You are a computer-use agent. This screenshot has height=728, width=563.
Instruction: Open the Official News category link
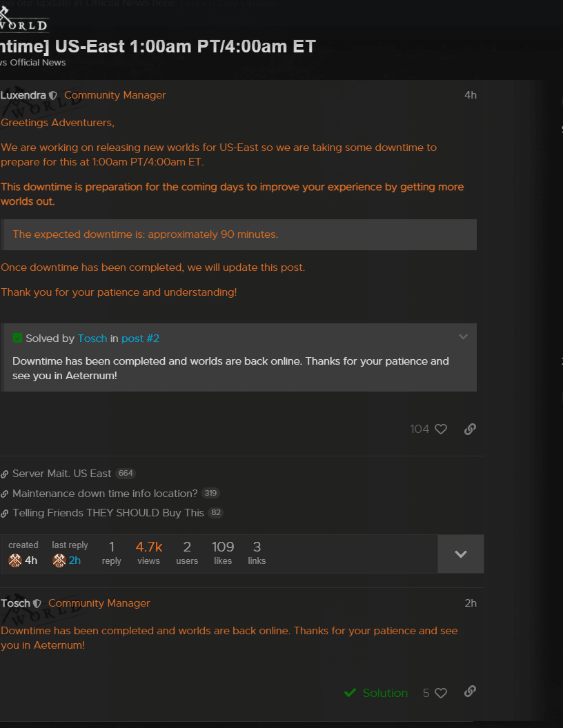point(38,62)
